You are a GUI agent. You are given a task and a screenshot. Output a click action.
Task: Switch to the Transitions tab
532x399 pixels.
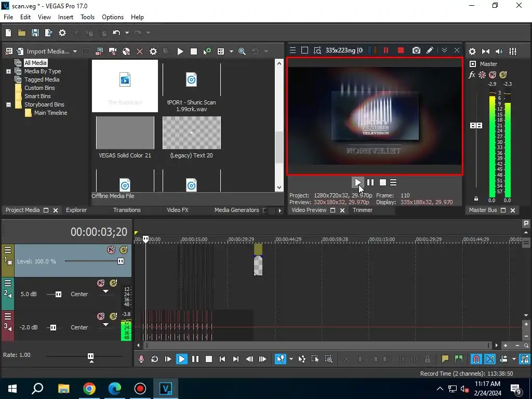(x=127, y=210)
